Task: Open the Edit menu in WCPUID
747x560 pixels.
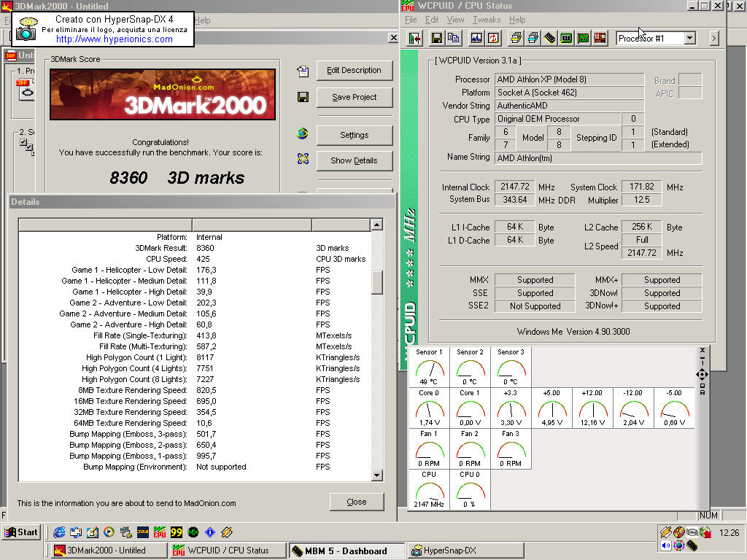Action: 432,20
